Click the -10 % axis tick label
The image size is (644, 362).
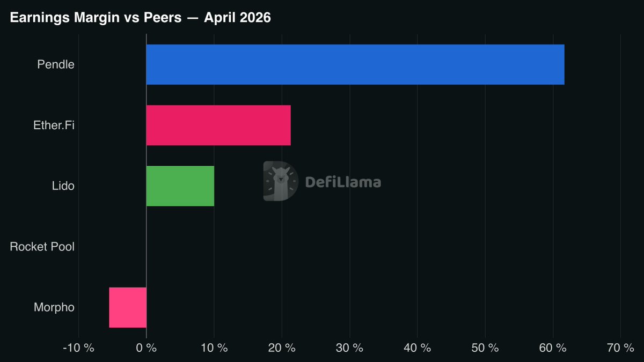coord(78,348)
